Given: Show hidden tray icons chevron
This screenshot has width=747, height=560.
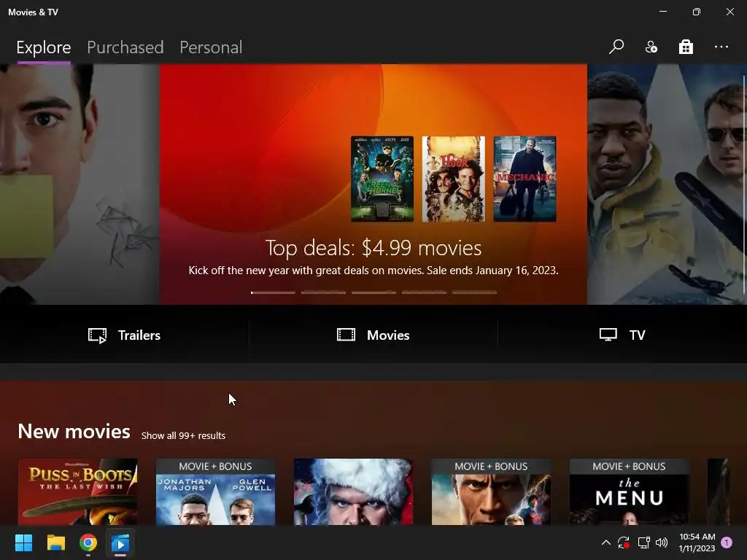Looking at the screenshot, I should [606, 542].
